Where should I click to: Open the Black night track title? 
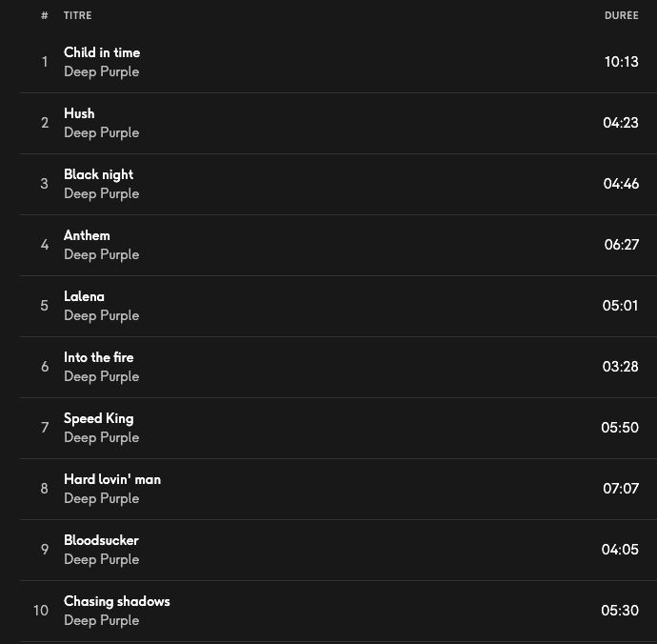click(98, 174)
